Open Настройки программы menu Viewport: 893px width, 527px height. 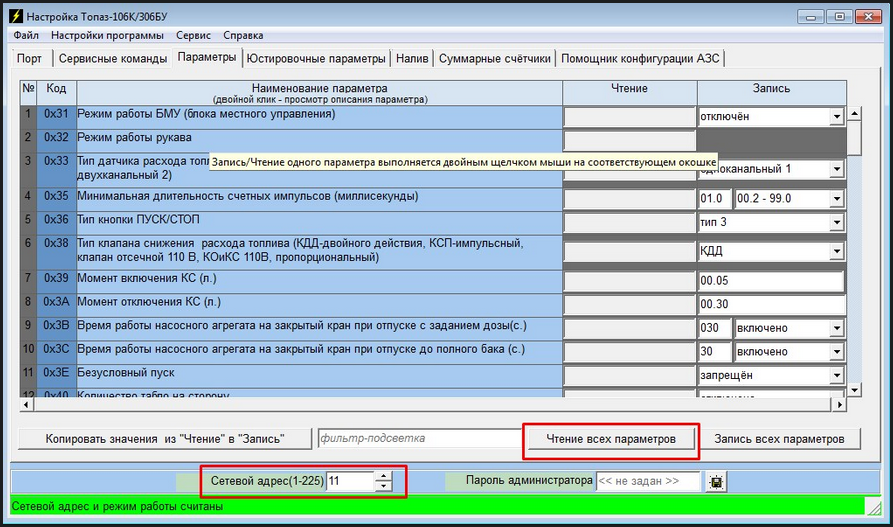[x=107, y=35]
